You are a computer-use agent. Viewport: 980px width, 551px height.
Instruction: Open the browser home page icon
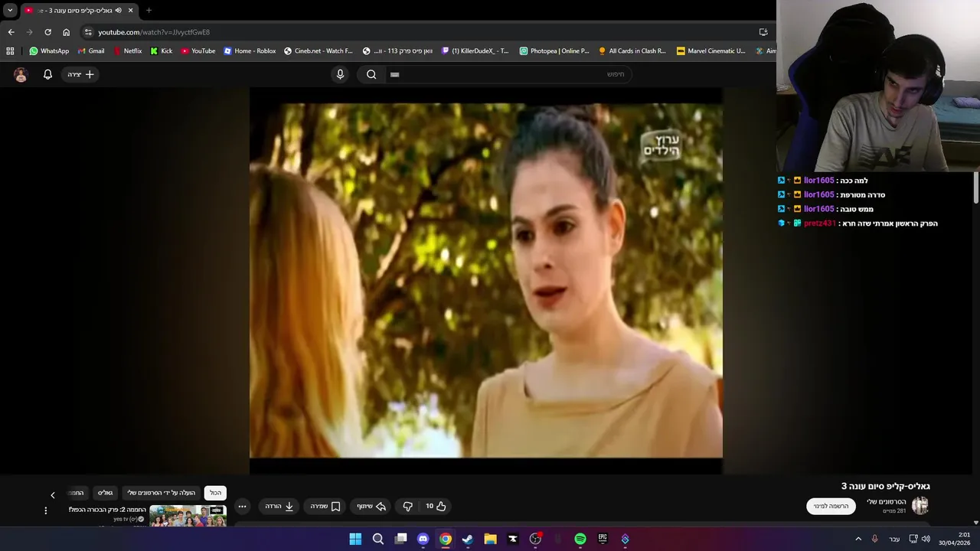[x=66, y=32]
